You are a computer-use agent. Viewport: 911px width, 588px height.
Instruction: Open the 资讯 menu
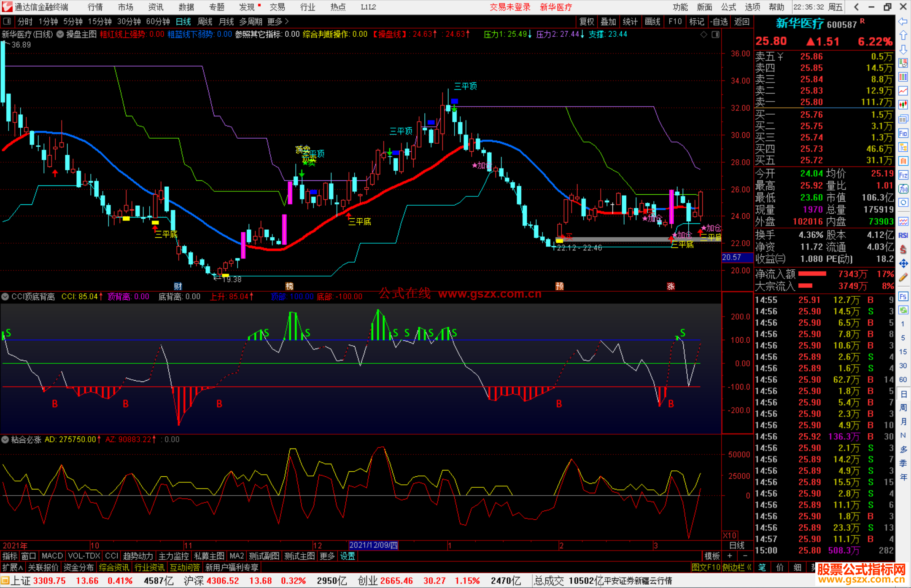(x=156, y=7)
